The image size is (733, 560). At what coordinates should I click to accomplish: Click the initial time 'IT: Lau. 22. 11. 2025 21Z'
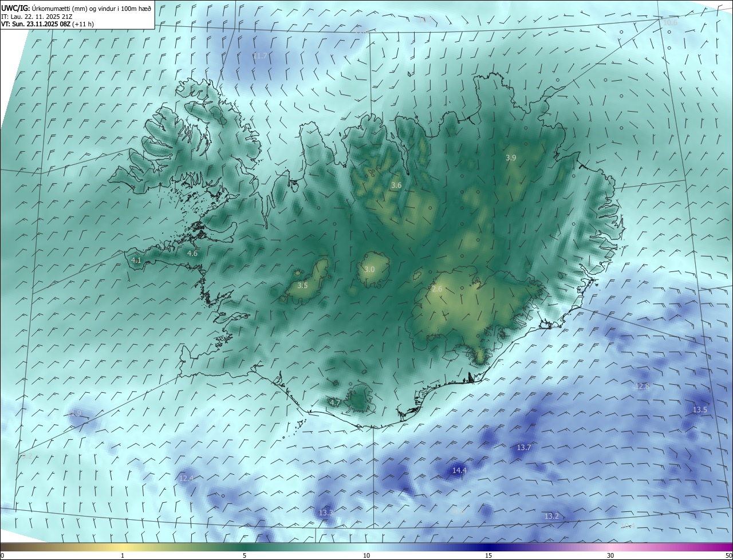36,16
